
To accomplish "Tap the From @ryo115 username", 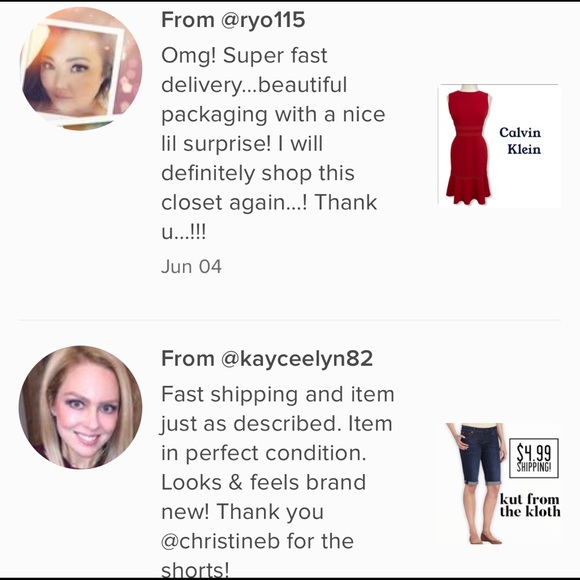I will click(233, 20).
